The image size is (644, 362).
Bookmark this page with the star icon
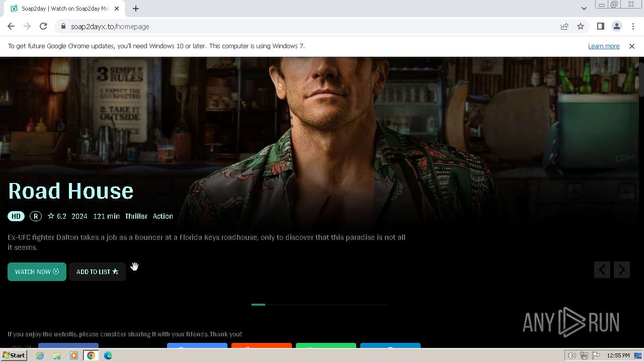(x=581, y=27)
